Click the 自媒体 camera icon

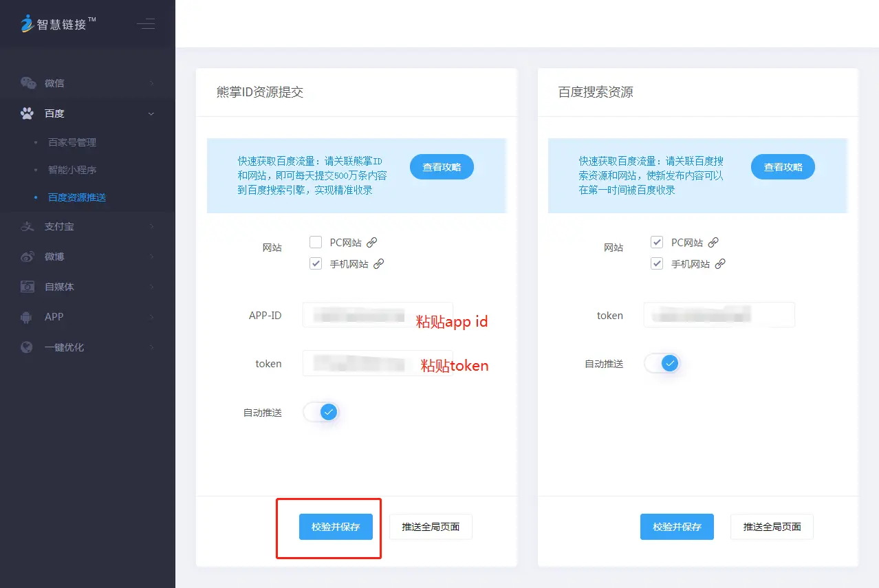(x=28, y=287)
